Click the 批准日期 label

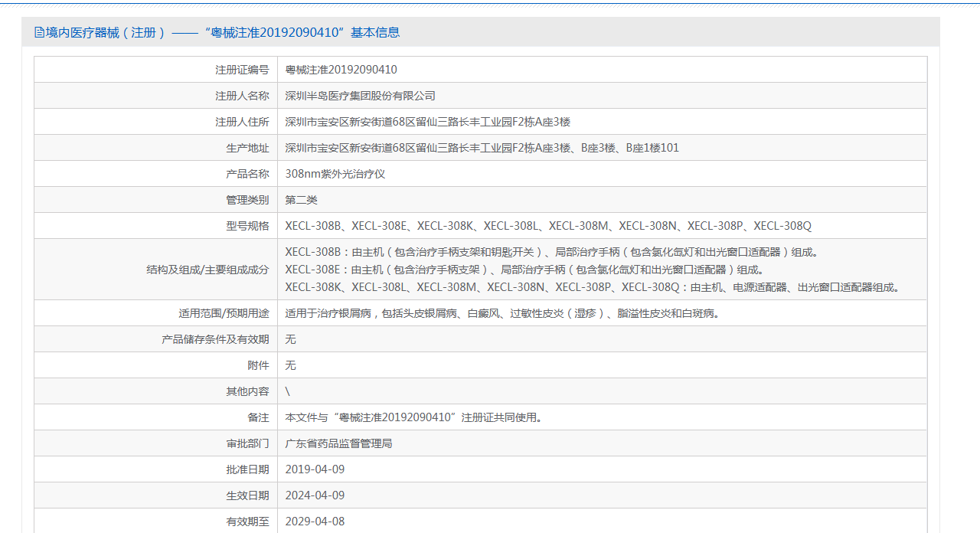[x=247, y=469]
